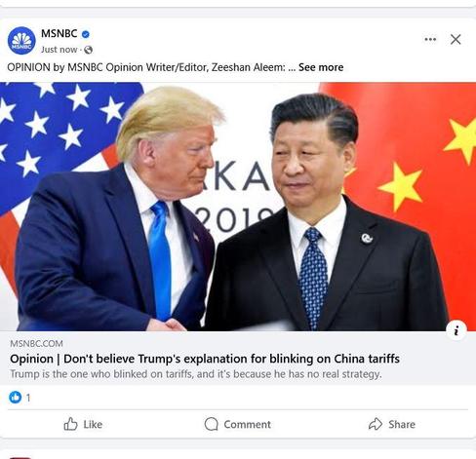
Task: Click the Comment button
Action: (238, 424)
